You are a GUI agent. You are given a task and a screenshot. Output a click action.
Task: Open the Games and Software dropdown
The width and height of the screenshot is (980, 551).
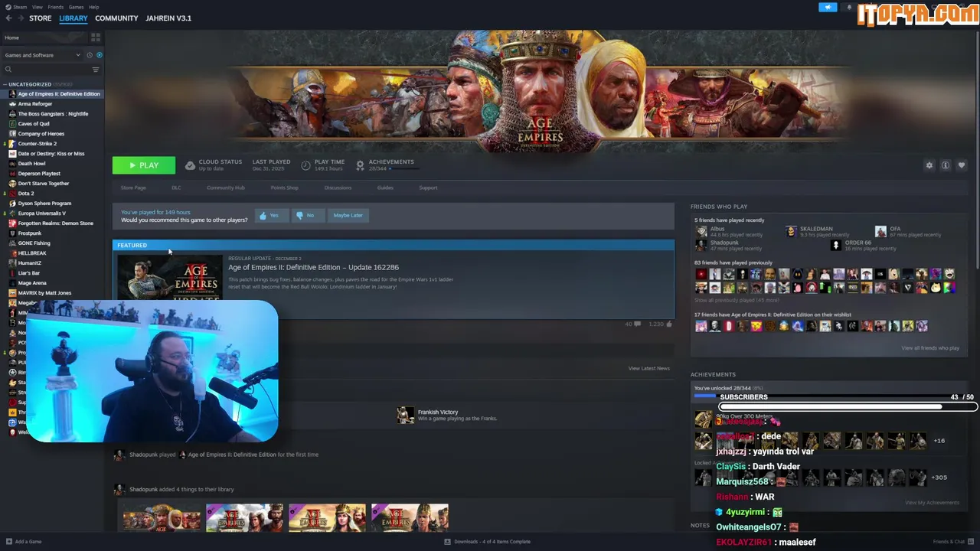click(x=42, y=55)
